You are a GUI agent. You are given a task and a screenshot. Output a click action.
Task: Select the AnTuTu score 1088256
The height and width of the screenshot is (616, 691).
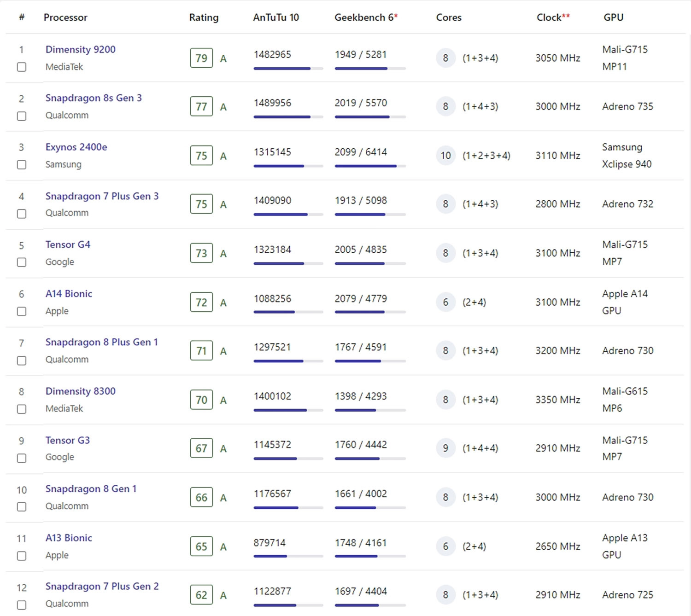(272, 299)
